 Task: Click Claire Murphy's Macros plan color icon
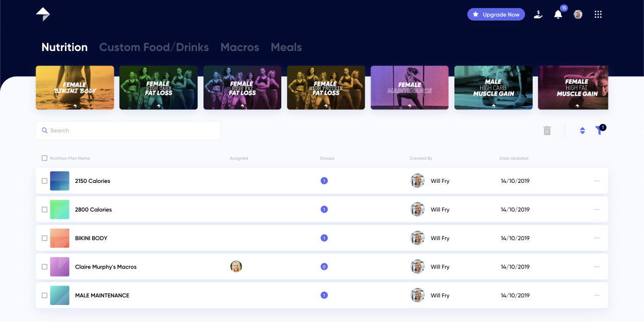pyautogui.click(x=60, y=267)
